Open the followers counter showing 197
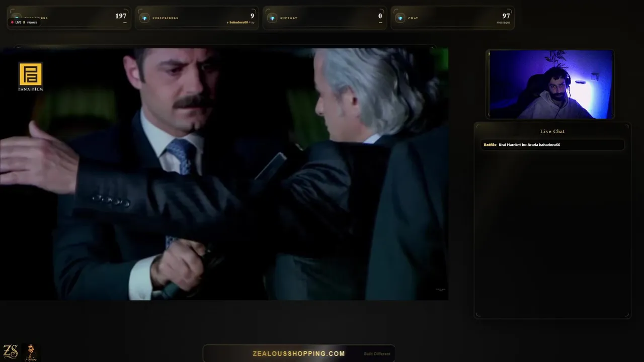Image resolution: width=644 pixels, height=362 pixels. (x=121, y=16)
